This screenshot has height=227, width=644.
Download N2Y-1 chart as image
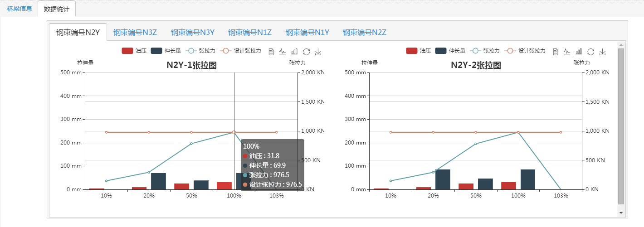[x=318, y=52]
